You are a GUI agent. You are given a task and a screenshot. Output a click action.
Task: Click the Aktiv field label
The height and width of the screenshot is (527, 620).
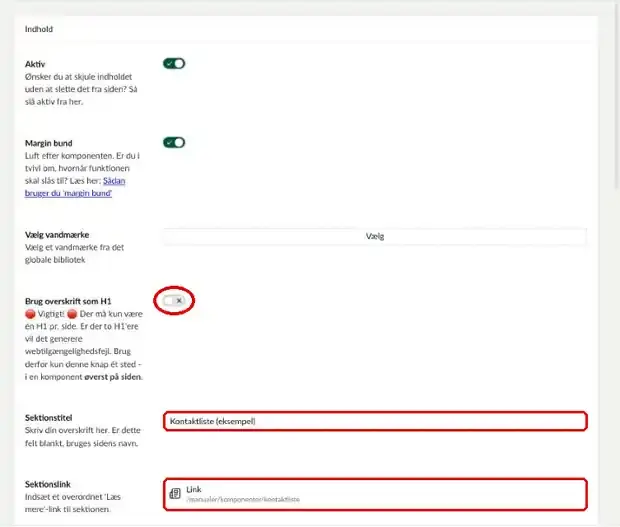(35, 64)
